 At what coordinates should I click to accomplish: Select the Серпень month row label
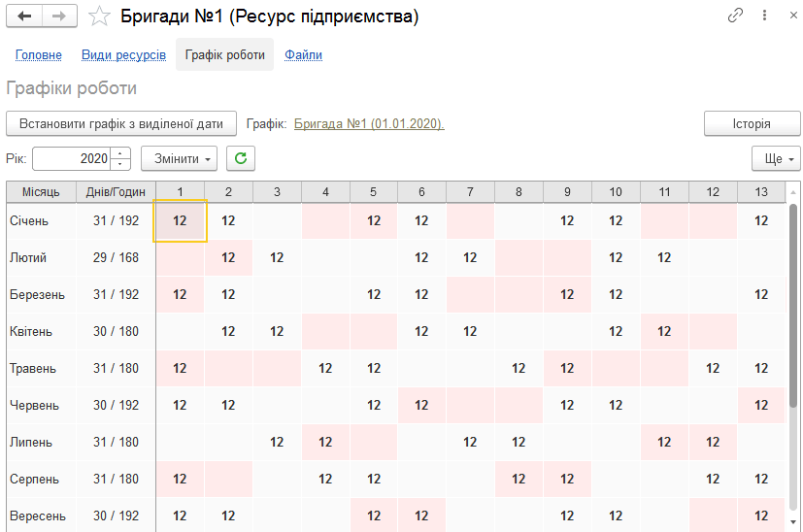(34, 479)
